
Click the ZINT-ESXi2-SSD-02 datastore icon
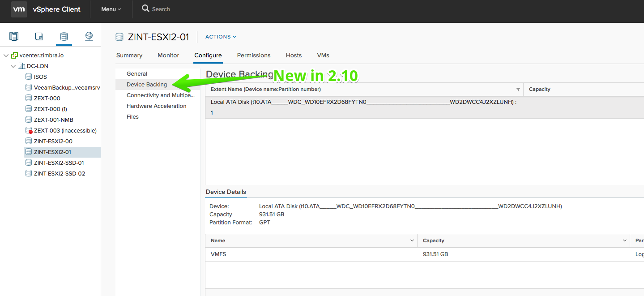pos(29,173)
